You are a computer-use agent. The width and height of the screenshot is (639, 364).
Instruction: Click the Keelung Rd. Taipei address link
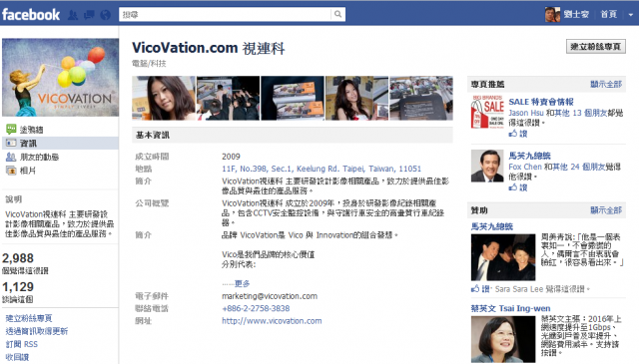(x=321, y=169)
